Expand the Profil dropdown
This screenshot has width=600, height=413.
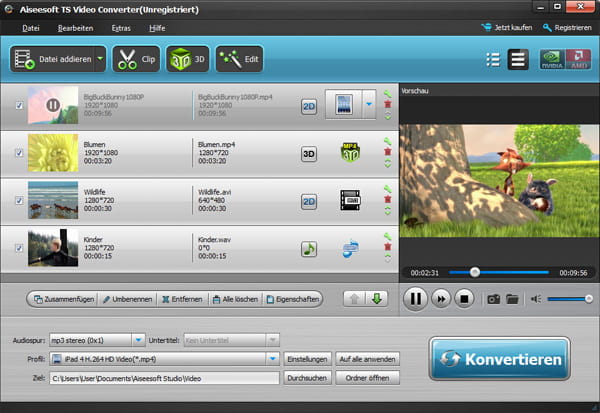272,359
